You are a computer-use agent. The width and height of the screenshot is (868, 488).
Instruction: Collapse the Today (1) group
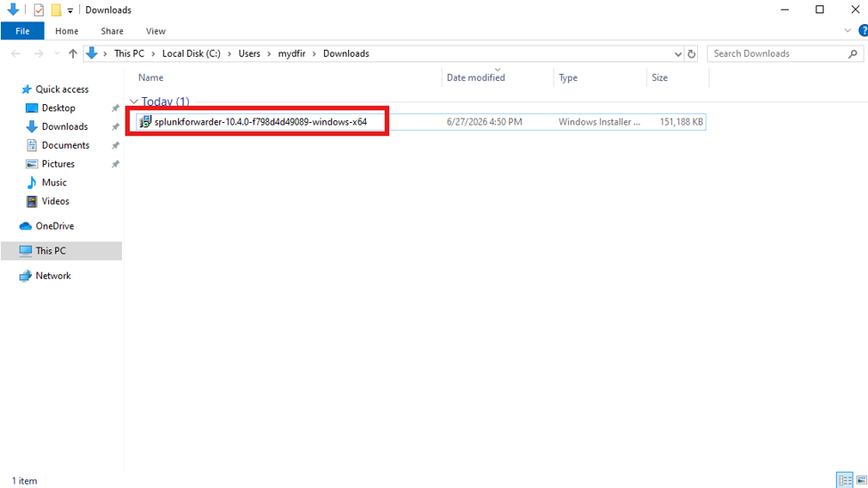pos(134,102)
